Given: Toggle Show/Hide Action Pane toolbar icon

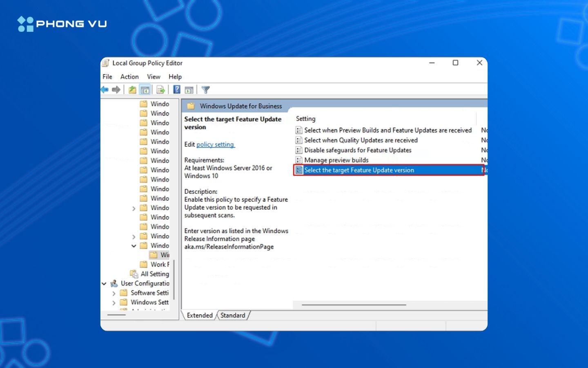Looking at the screenshot, I should [x=189, y=90].
